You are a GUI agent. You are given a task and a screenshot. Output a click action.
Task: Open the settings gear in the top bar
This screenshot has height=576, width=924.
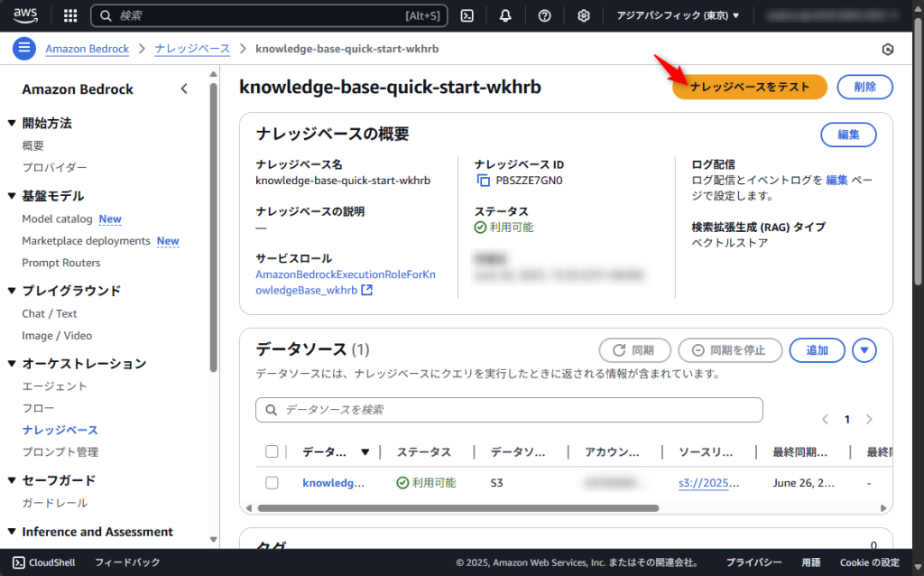[x=584, y=15]
